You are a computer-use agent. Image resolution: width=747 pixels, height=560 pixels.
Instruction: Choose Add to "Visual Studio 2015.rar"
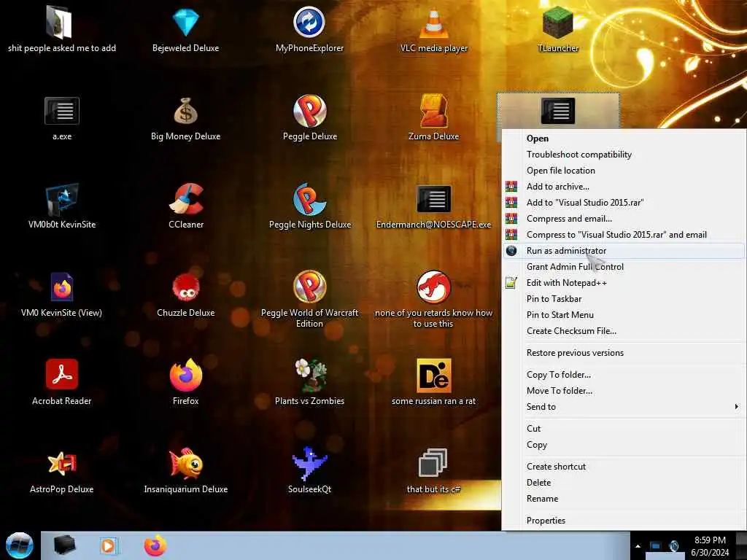[x=624, y=203]
